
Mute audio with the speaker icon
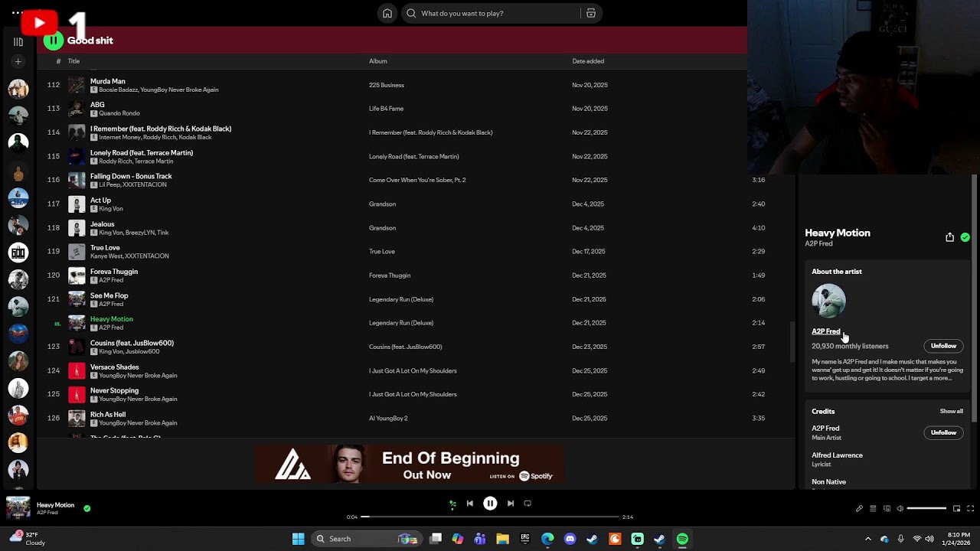coord(900,508)
